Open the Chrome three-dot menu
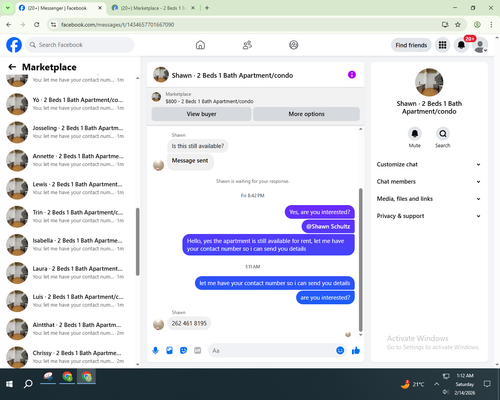This screenshot has width=500, height=400. click(491, 24)
